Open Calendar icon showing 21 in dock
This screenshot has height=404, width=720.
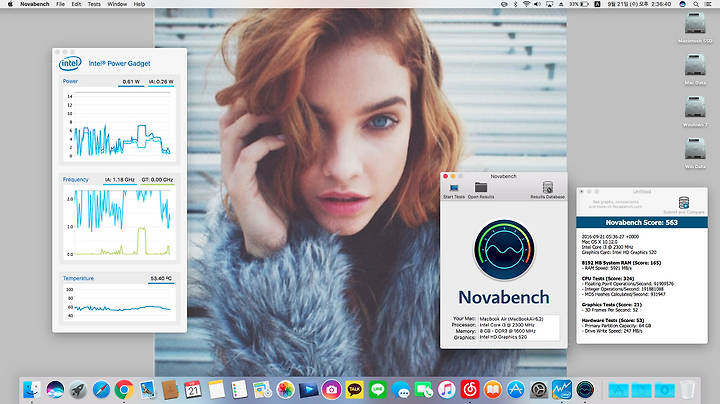click(x=193, y=390)
